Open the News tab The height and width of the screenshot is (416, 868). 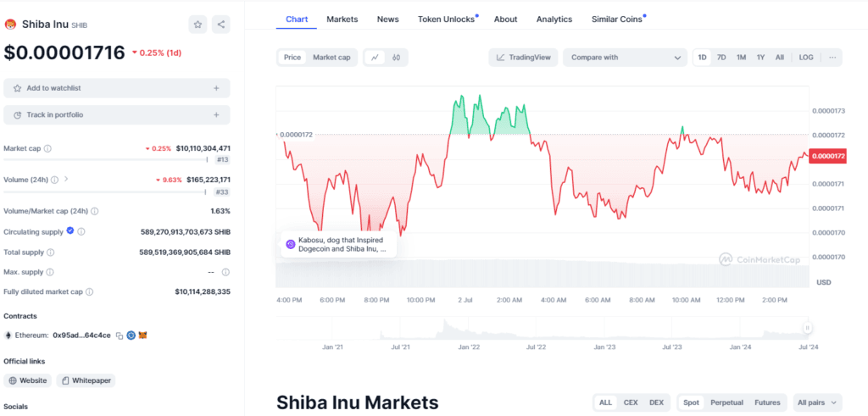(387, 19)
